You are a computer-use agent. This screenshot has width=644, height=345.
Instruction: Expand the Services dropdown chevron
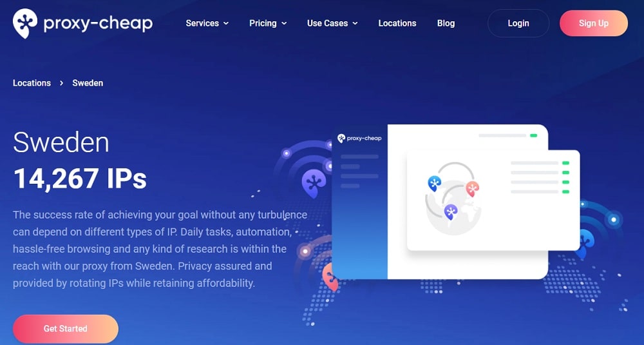[226, 23]
